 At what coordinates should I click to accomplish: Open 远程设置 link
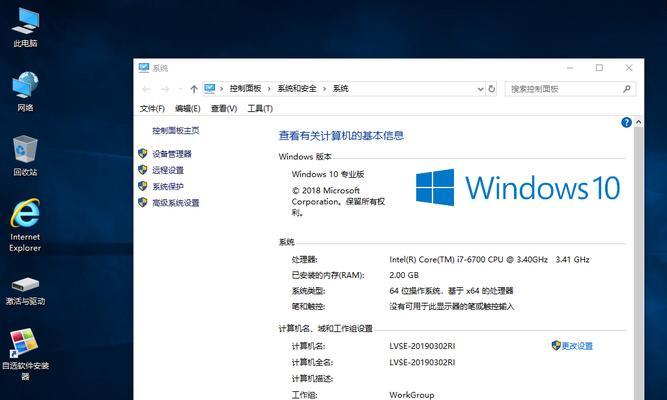pos(168,170)
